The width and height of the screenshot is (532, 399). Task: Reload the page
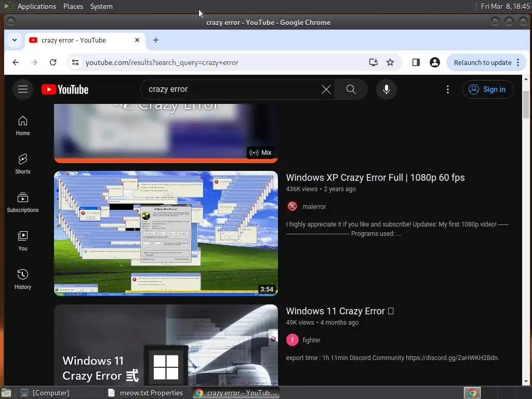(53, 62)
